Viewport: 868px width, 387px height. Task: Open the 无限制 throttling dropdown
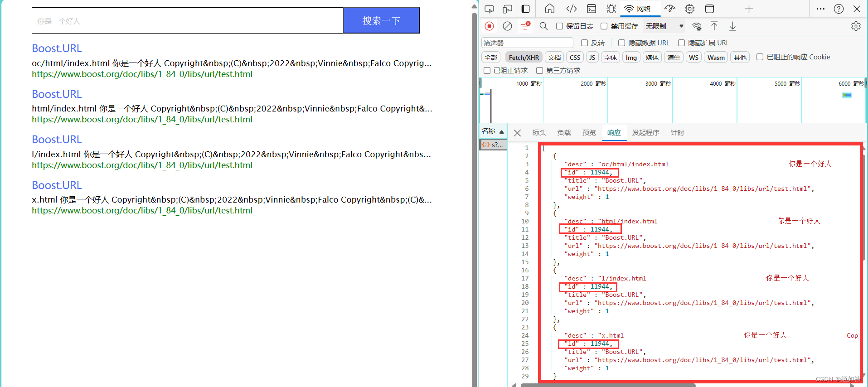(x=664, y=26)
